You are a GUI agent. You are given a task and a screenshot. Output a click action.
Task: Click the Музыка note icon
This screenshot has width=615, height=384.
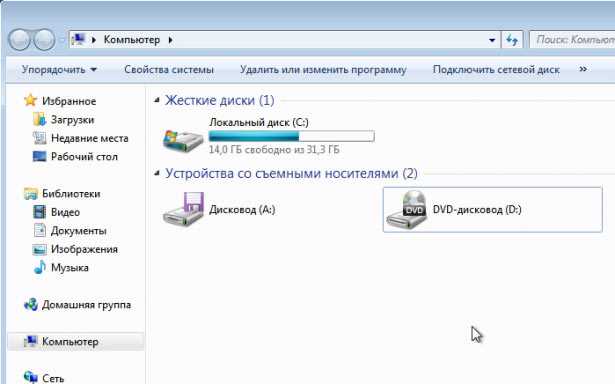click(x=39, y=268)
